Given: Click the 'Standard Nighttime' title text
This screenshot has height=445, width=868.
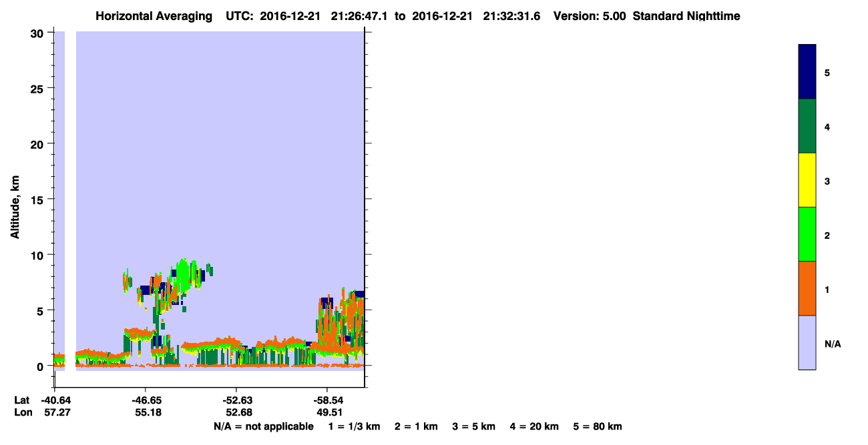Looking at the screenshot, I should (686, 16).
